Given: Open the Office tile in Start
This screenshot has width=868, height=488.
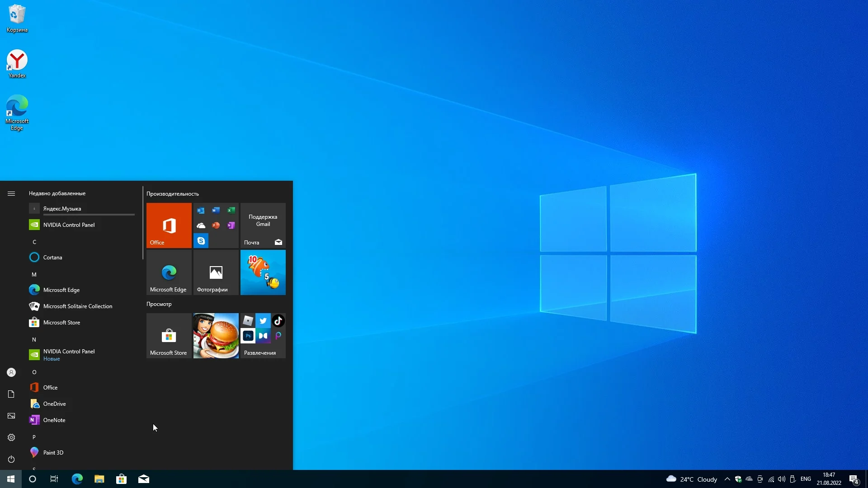Looking at the screenshot, I should pos(169,225).
